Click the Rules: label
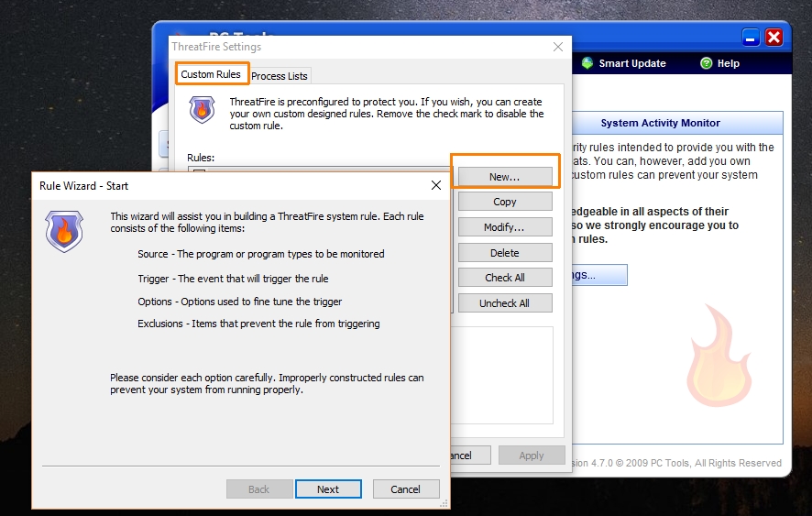The width and height of the screenshot is (812, 516). click(201, 158)
